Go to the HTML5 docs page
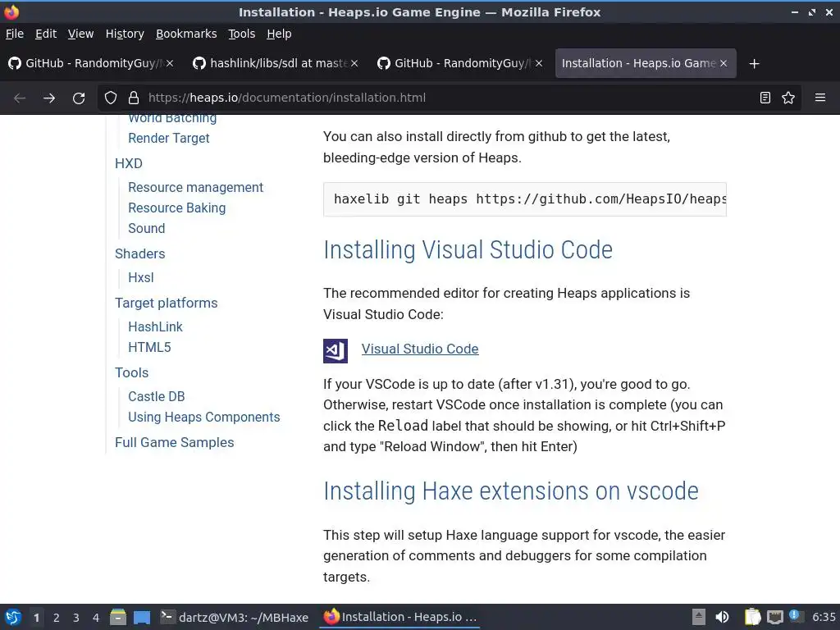This screenshot has height=630, width=840. [x=149, y=347]
